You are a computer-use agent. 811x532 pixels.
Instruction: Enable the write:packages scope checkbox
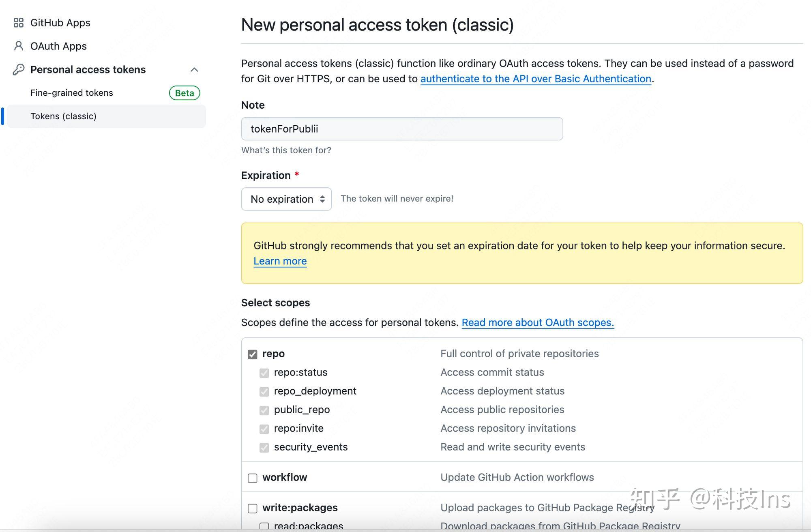[x=252, y=508]
